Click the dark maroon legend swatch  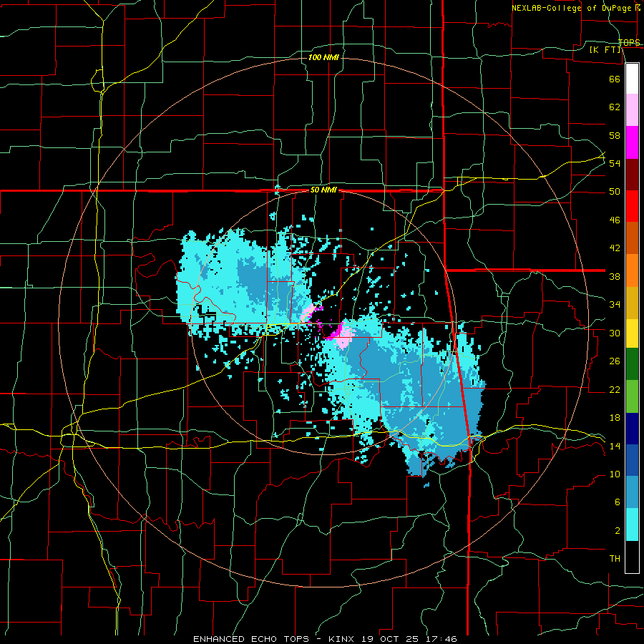coord(632,175)
